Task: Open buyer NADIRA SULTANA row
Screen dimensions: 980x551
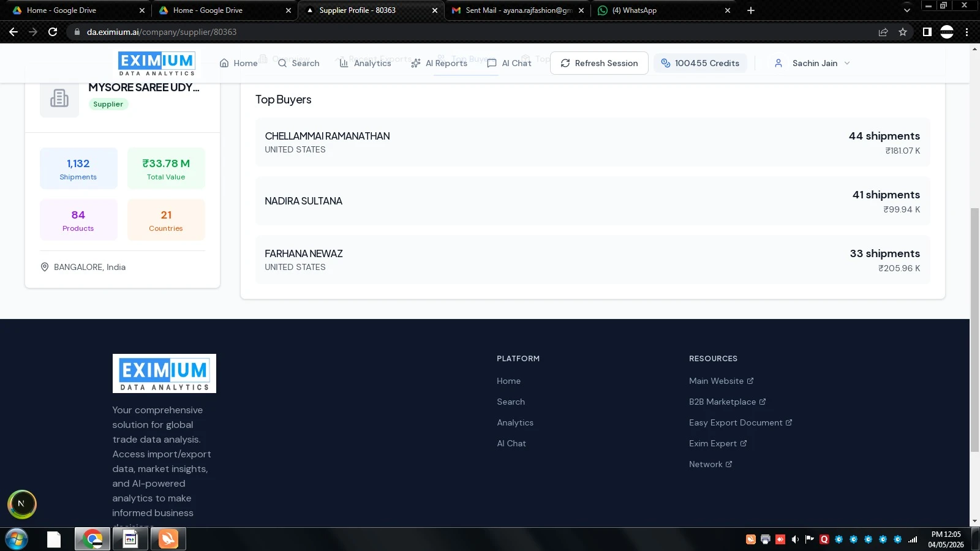Action: coord(592,201)
